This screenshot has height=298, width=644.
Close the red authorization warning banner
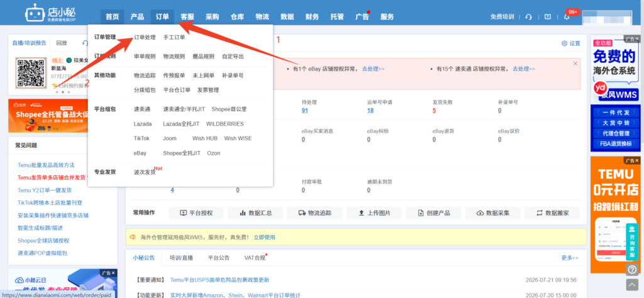click(575, 63)
